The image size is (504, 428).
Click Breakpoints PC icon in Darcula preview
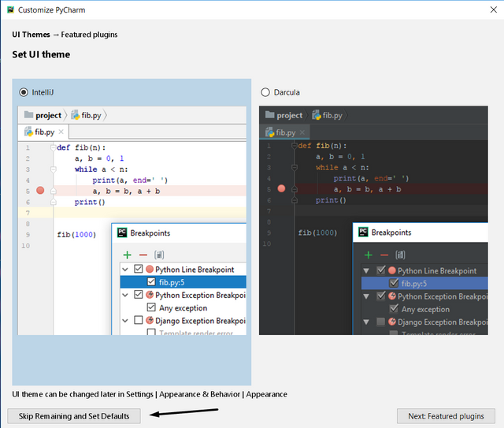point(363,232)
